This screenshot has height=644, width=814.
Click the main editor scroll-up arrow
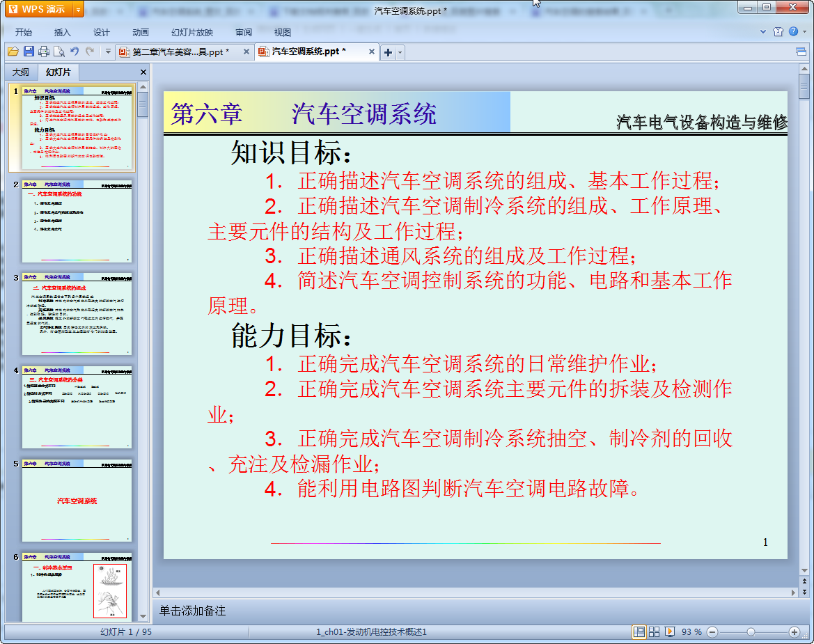[x=804, y=68]
